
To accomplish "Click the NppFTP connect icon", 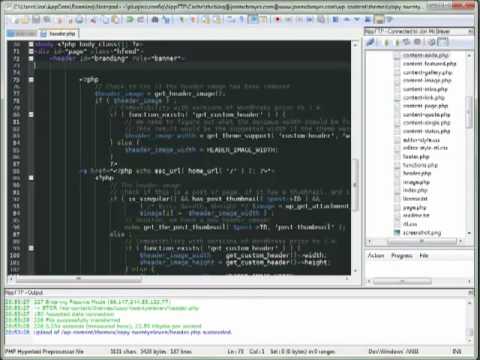I will pyautogui.click(x=370, y=42).
